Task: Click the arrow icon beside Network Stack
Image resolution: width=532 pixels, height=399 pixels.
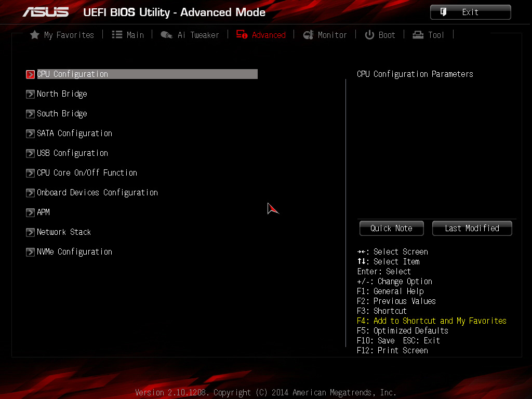Action: [x=30, y=232]
